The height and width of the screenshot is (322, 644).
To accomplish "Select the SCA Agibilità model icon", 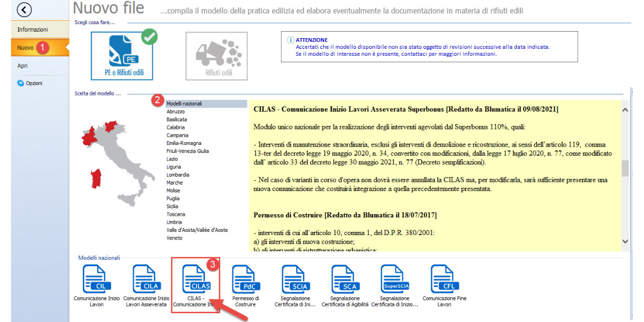I will coord(345,279).
